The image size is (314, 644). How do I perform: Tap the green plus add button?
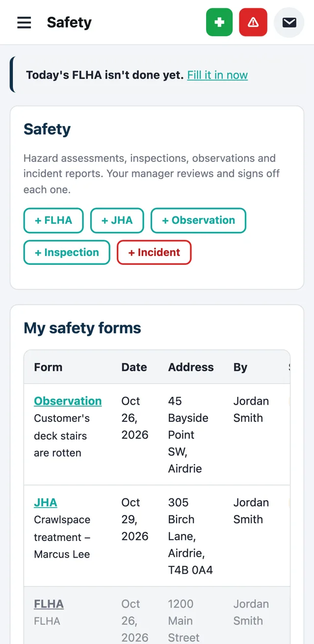[219, 23]
